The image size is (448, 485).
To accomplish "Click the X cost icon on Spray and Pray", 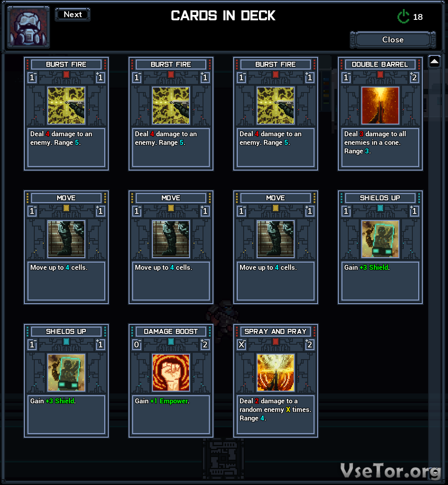I will click(x=242, y=344).
